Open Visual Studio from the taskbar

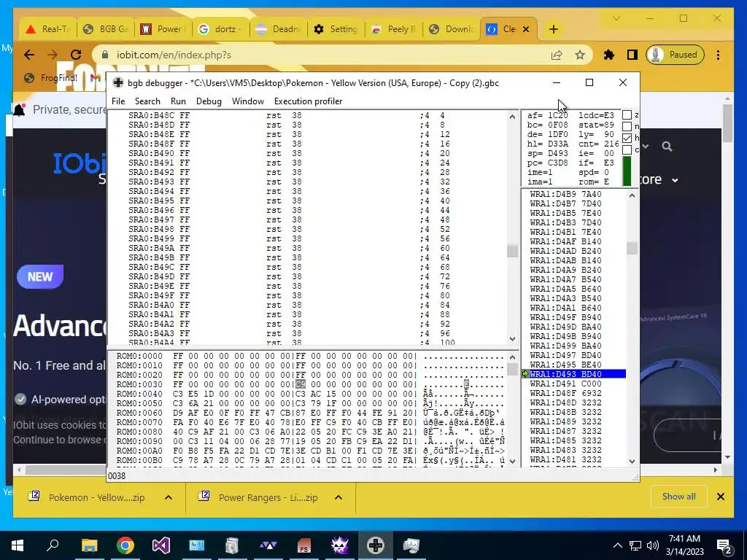coord(161,545)
